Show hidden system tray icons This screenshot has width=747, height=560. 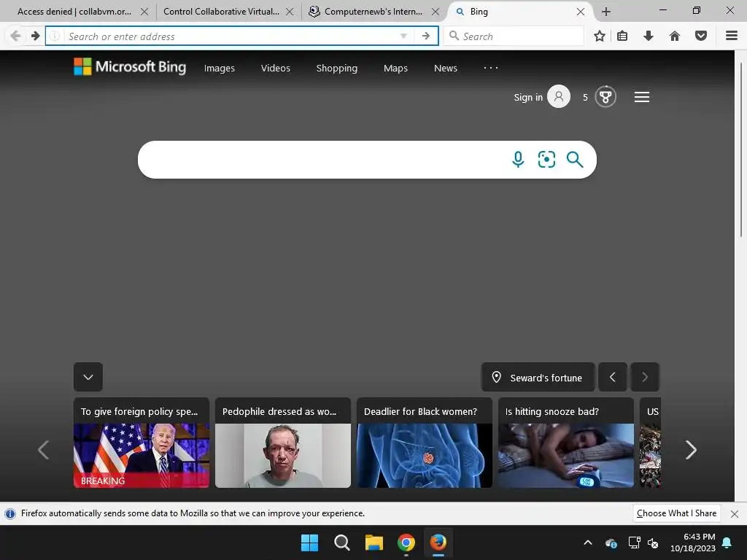(588, 542)
